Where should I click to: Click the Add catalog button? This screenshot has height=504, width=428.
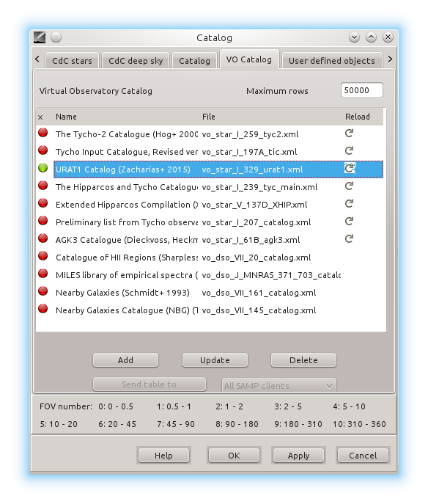pos(125,360)
